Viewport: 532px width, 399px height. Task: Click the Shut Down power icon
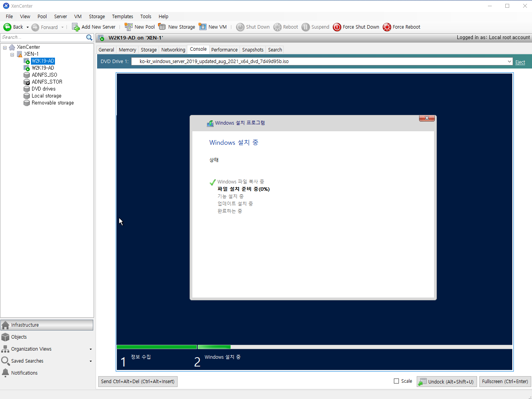click(x=240, y=27)
